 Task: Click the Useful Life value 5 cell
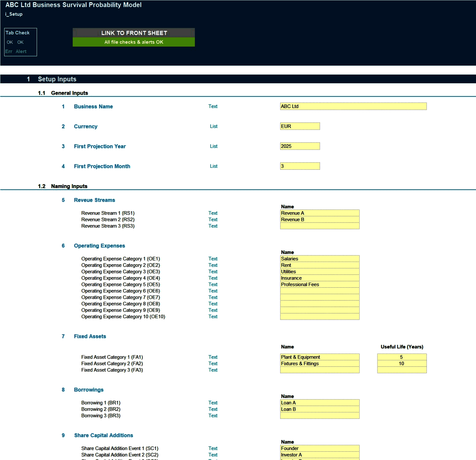coord(402,357)
